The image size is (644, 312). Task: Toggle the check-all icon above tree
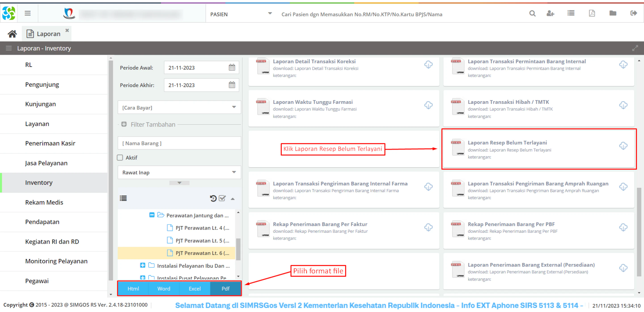[x=222, y=198]
